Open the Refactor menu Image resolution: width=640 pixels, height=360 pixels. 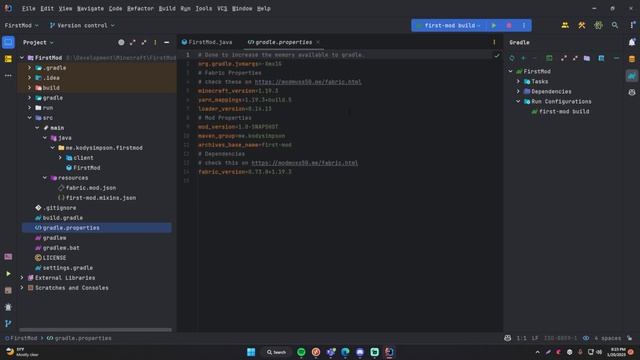pos(140,8)
